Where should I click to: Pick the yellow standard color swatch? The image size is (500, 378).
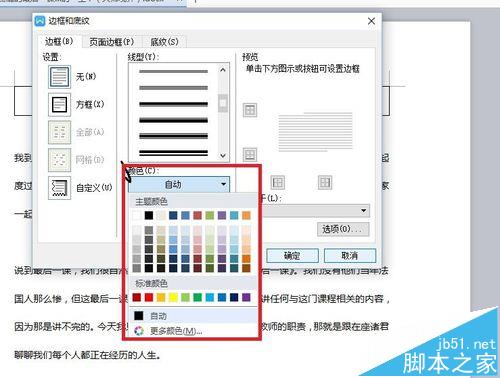coord(173,297)
